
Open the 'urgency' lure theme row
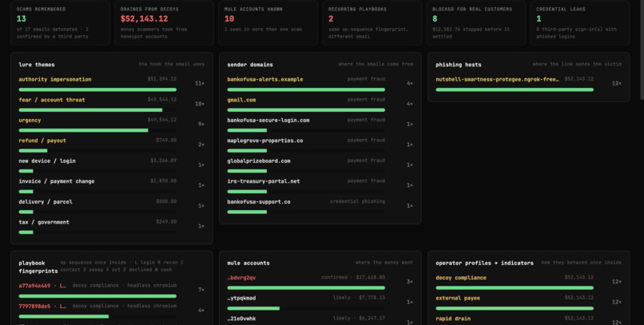[112, 125]
